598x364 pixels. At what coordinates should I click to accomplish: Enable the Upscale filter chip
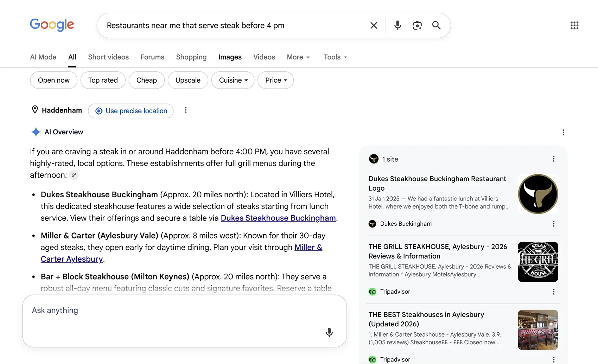(x=188, y=80)
